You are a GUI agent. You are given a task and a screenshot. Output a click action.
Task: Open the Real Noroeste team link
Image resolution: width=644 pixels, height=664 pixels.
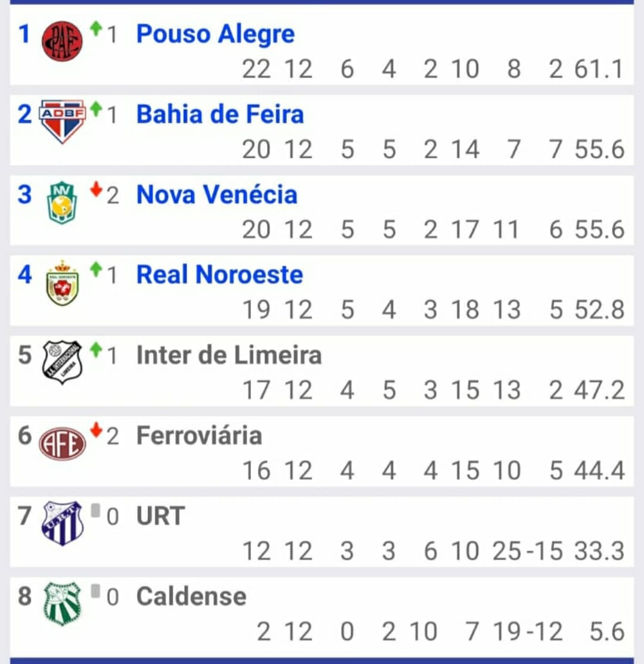pos(219,274)
